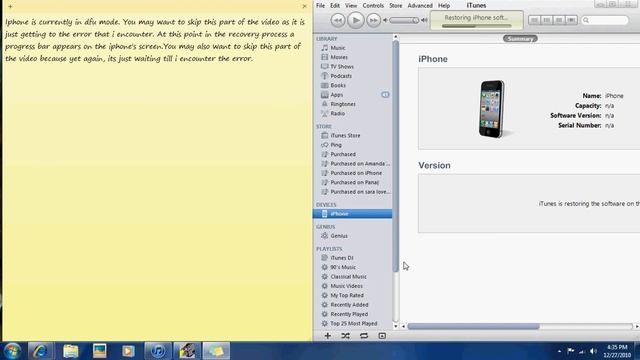640x360 pixels.
Task: Click the taskbar clock
Action: [x=617, y=351]
